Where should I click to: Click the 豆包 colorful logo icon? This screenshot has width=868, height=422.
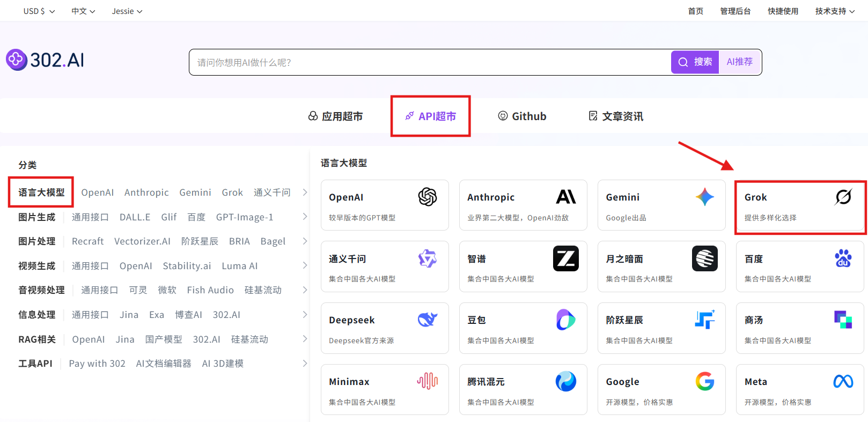pyautogui.click(x=566, y=320)
